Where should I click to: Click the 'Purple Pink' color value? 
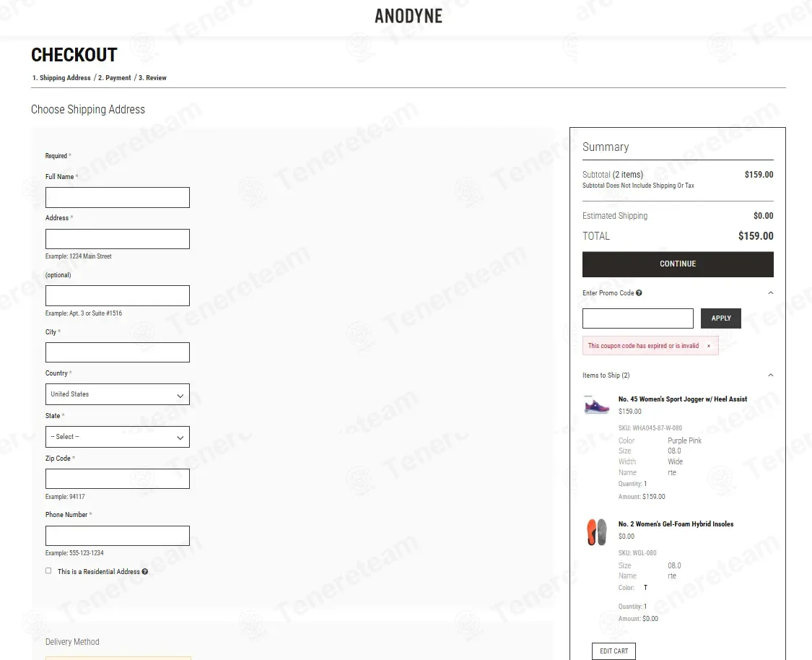tap(685, 440)
